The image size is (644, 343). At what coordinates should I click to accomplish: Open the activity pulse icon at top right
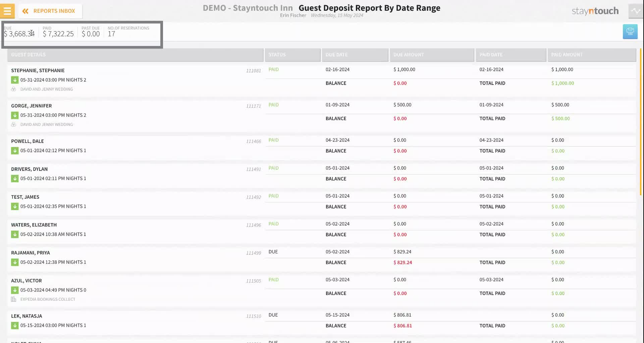[636, 11]
